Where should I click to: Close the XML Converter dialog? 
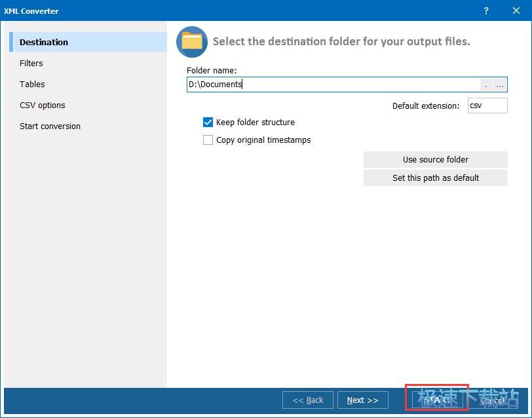click(516, 11)
